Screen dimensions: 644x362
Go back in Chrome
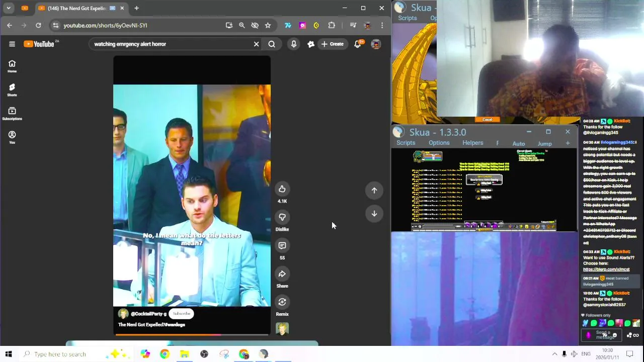[x=10, y=25]
